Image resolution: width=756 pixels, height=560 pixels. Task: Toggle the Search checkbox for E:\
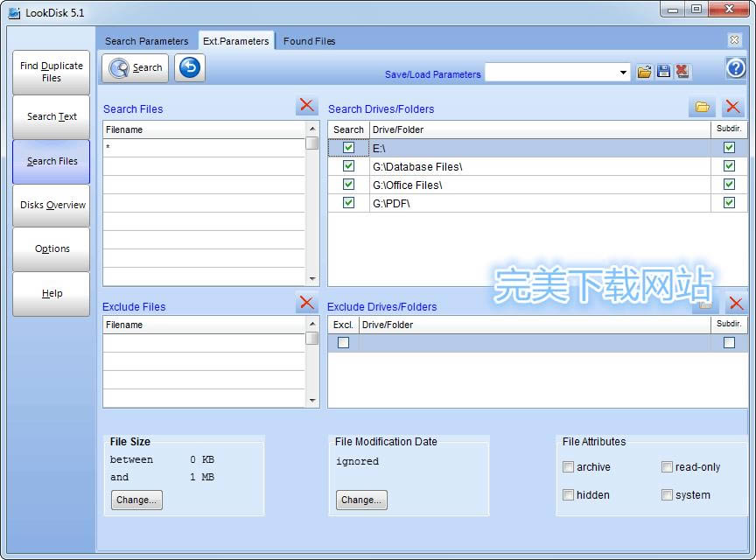[x=348, y=148]
